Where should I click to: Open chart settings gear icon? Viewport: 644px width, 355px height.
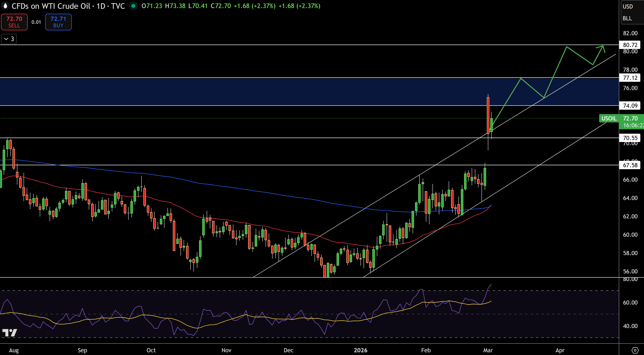(x=635, y=350)
